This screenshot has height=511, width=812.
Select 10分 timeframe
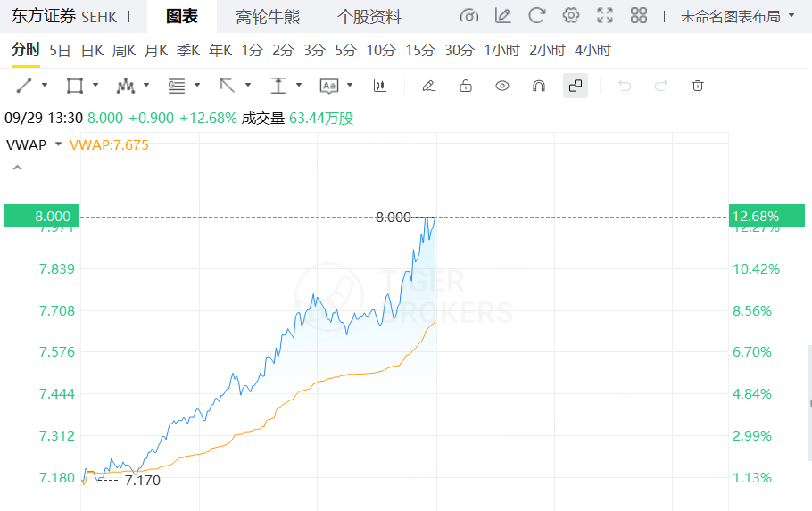[x=381, y=51]
